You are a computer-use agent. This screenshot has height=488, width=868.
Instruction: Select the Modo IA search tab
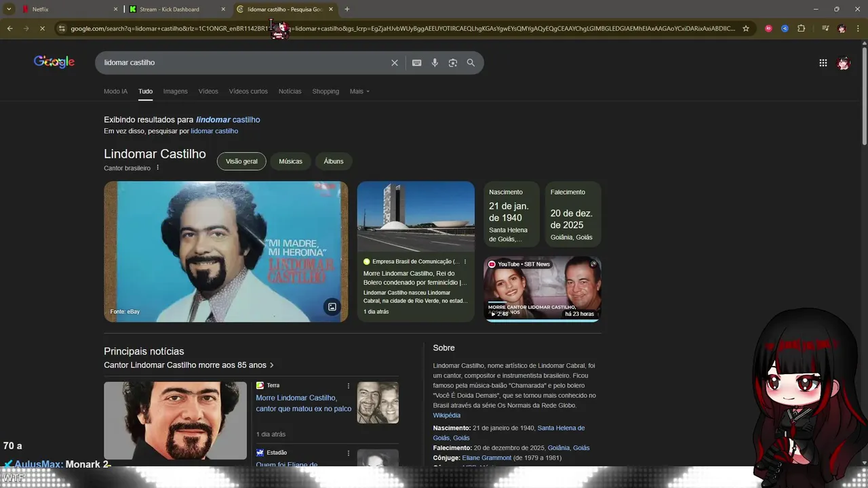115,91
